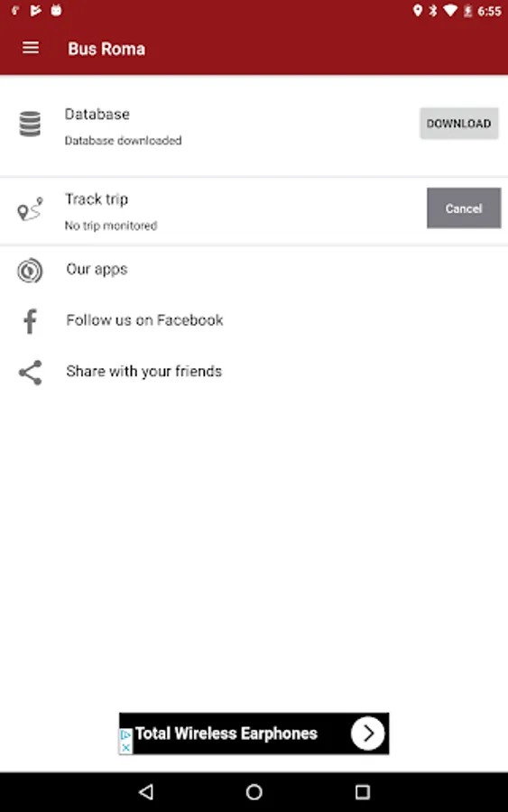Tap the Our apps circular icon
This screenshot has width=508, height=812.
tap(30, 271)
